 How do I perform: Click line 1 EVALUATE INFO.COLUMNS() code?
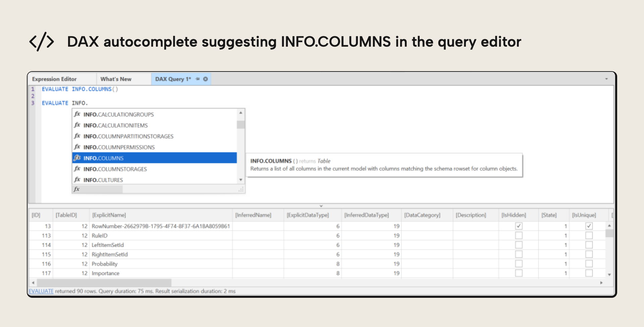80,89
